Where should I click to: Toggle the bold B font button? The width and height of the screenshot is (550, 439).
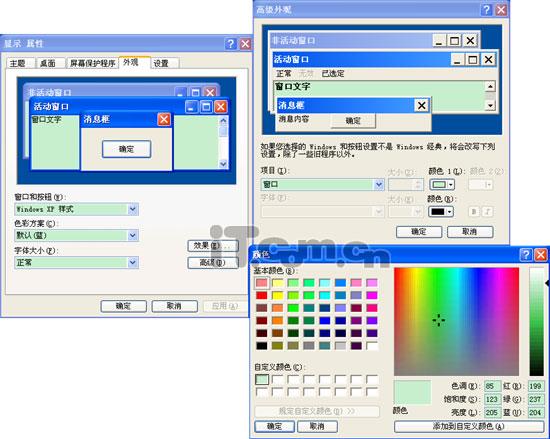(474, 212)
